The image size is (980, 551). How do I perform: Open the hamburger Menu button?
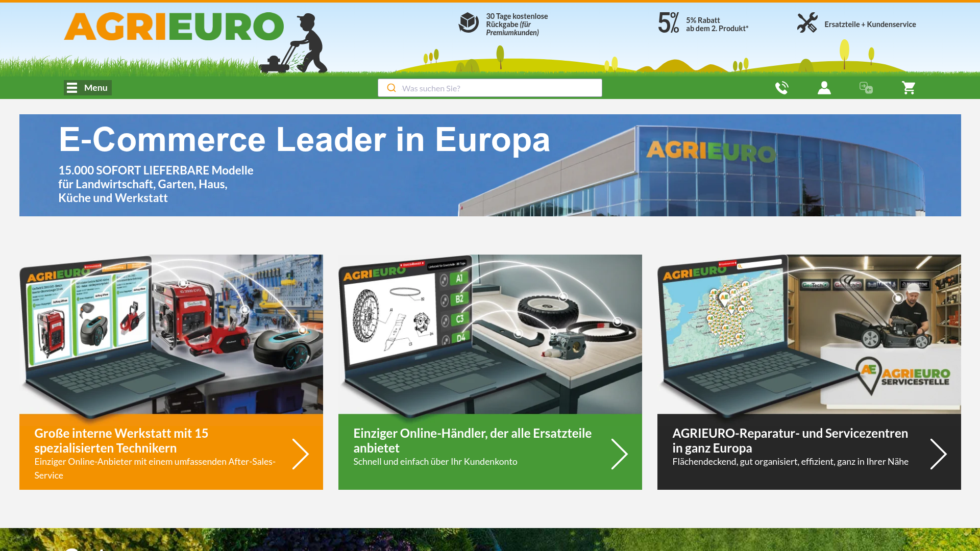(88, 88)
